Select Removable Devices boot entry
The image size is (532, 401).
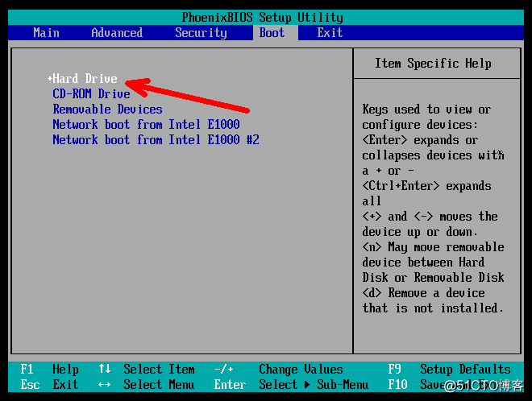tap(107, 110)
